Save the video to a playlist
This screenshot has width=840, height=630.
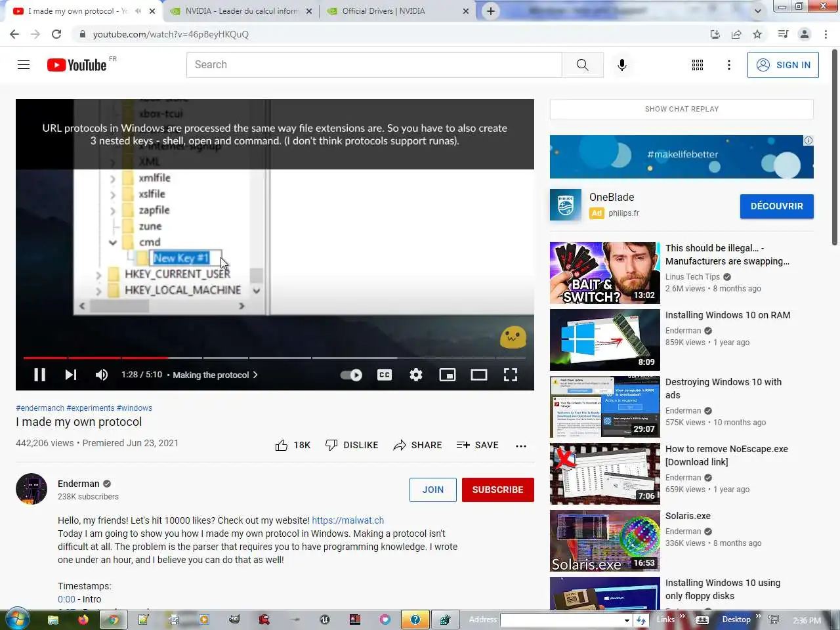point(478,445)
